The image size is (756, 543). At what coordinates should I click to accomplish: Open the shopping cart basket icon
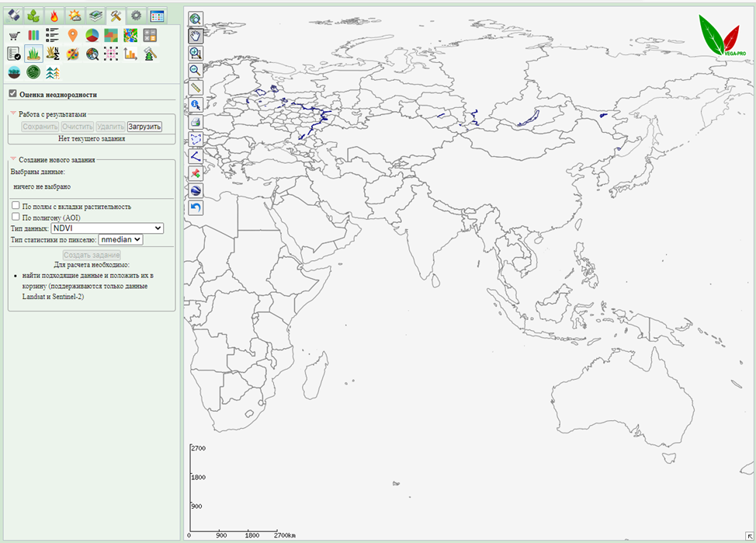pyautogui.click(x=14, y=35)
